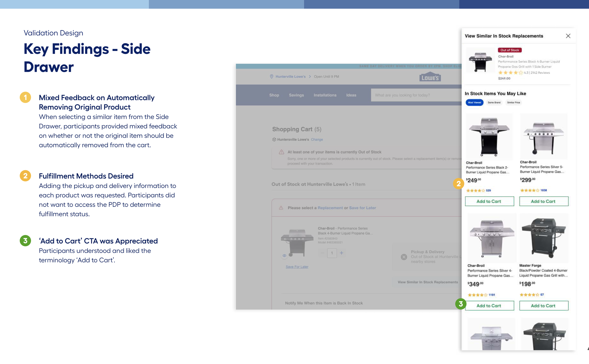Open the Savings menu
589x364 pixels.
click(296, 95)
